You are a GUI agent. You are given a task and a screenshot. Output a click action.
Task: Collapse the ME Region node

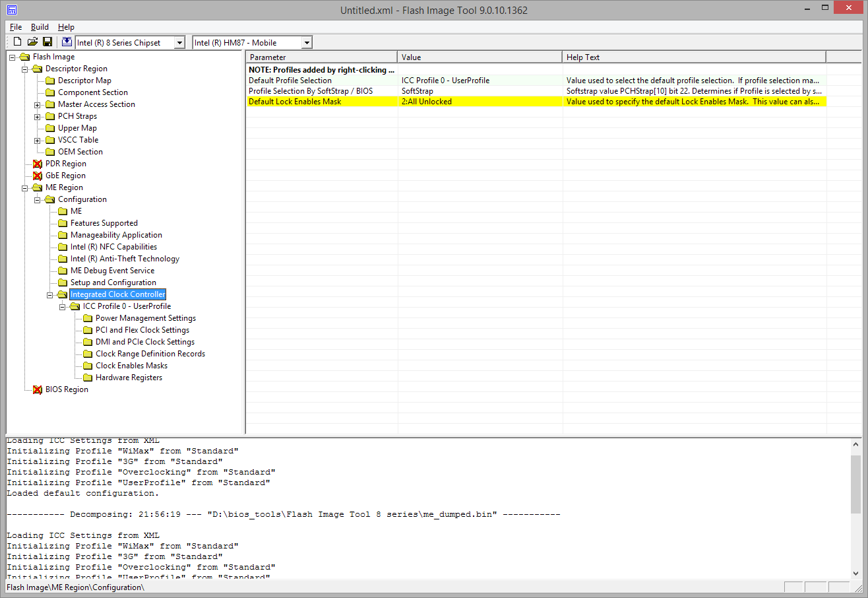pyautogui.click(x=25, y=187)
